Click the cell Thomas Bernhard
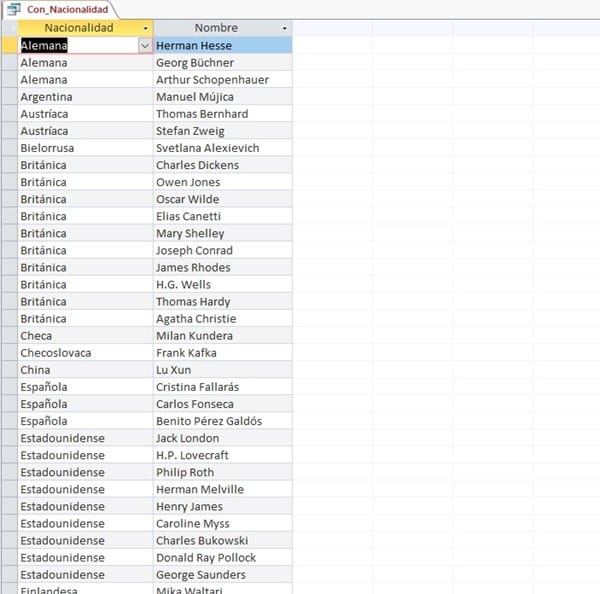Viewport: 600px width, 594px height. (223, 114)
